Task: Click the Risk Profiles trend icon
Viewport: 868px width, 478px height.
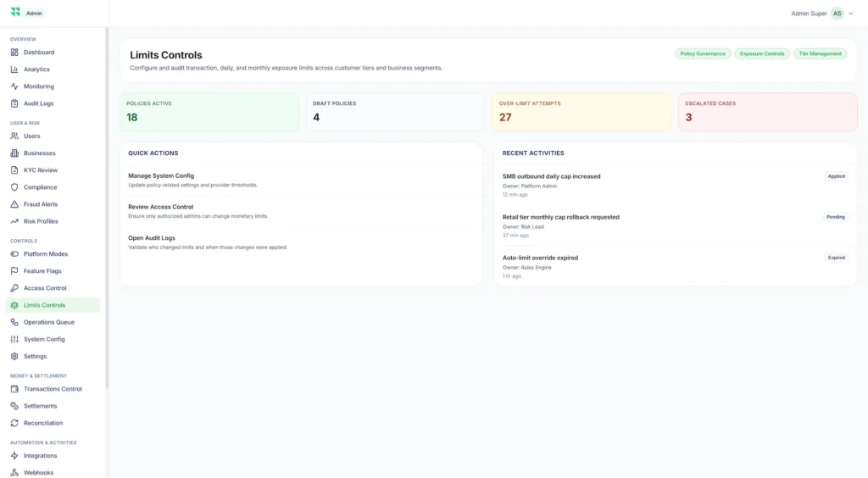Action: tap(14, 221)
